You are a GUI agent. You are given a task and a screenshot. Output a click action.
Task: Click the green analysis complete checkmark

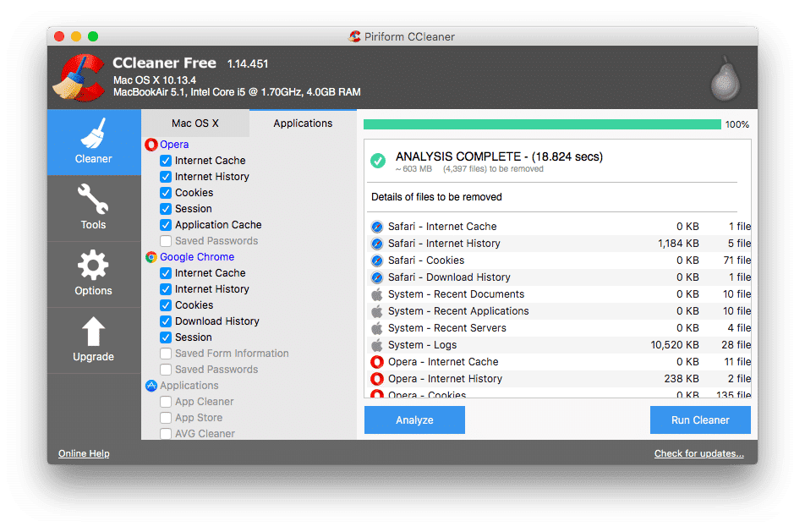pyautogui.click(x=378, y=161)
